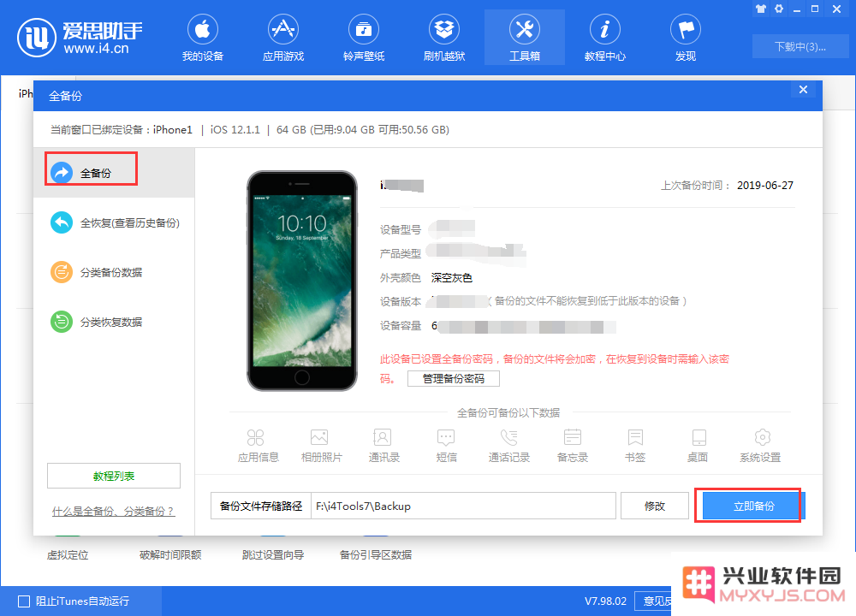The width and height of the screenshot is (856, 616).
Task: Click 教程列表 tutorial list button
Action: click(114, 476)
